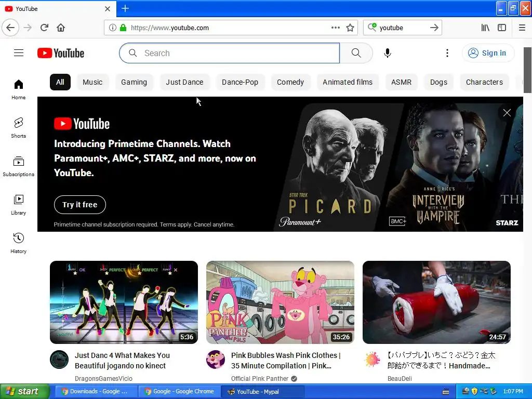This screenshot has width=532, height=399.
Task: Click the green padlock security icon
Action: pos(123,28)
